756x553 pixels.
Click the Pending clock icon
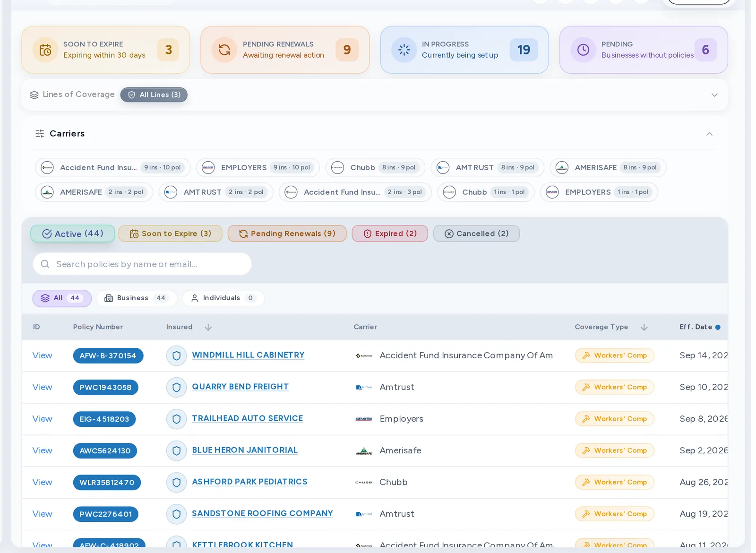pyautogui.click(x=583, y=50)
